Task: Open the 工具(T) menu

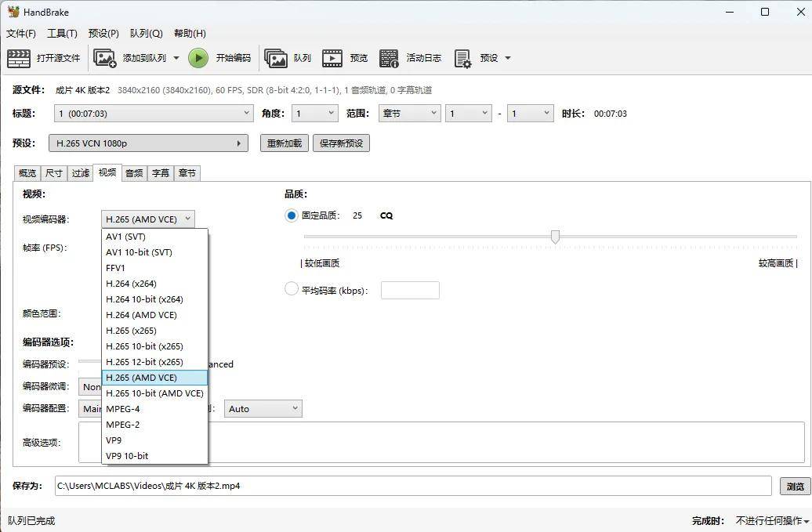Action: point(62,34)
